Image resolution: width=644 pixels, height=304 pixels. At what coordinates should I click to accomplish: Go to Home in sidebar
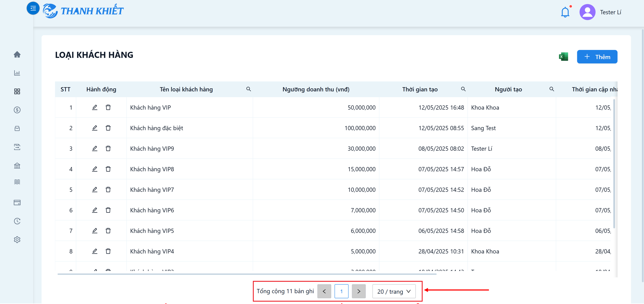click(x=17, y=54)
